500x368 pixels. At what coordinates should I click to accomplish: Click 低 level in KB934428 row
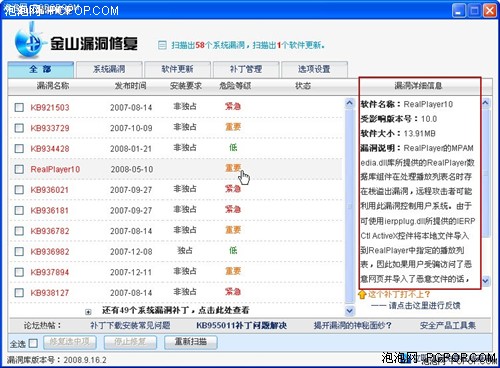point(233,148)
